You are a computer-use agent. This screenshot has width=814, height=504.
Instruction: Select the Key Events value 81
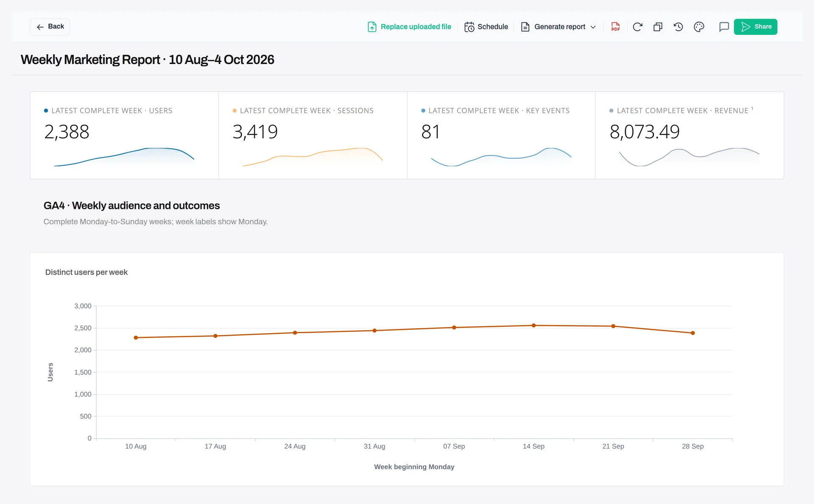[430, 132]
